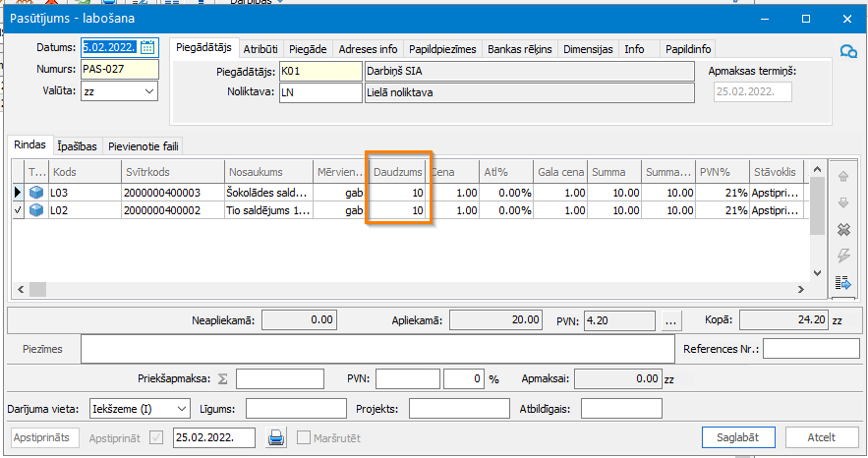Click the chat bubbles icon at top right
This screenshot has height=458, width=868.
click(x=846, y=52)
